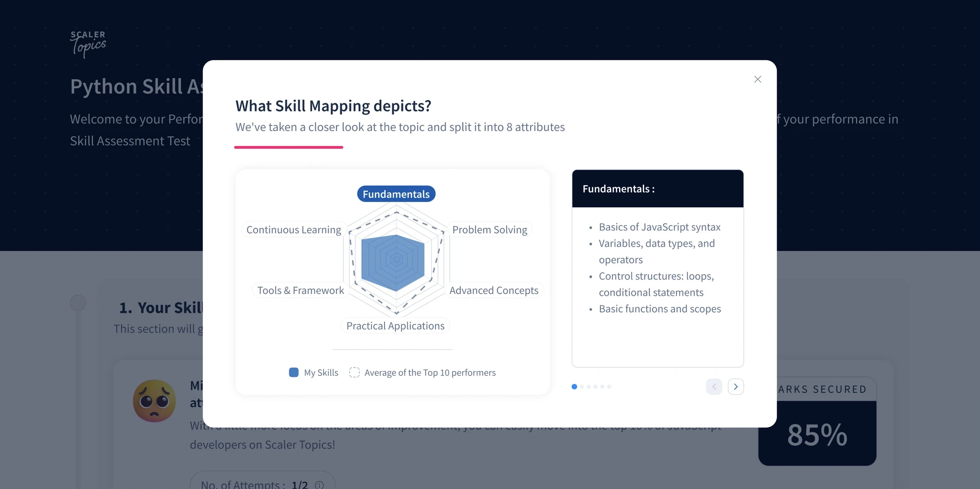980x489 pixels.
Task: Click the Scaler Topics logo
Action: [x=88, y=44]
